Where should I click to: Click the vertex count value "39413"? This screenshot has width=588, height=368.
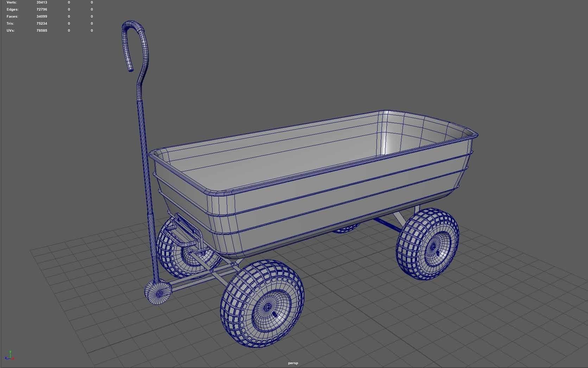pos(42,2)
